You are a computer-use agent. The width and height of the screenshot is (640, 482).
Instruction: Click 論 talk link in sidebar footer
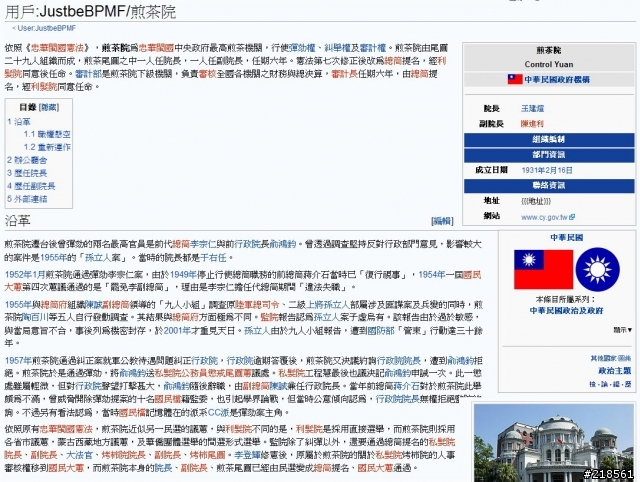click(604, 384)
